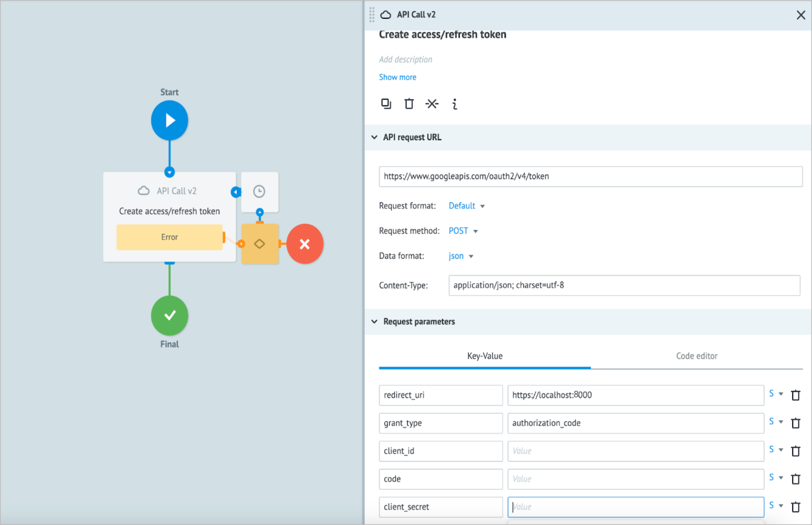The image size is (812, 525).
Task: Click the disconnect/unlink icon in toolbar
Action: coord(433,104)
